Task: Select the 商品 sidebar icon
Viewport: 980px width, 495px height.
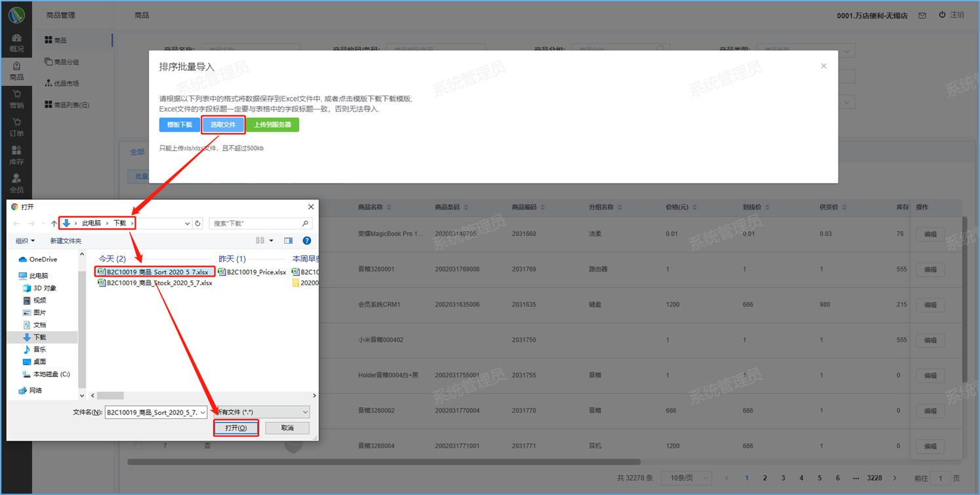Action: point(16,71)
